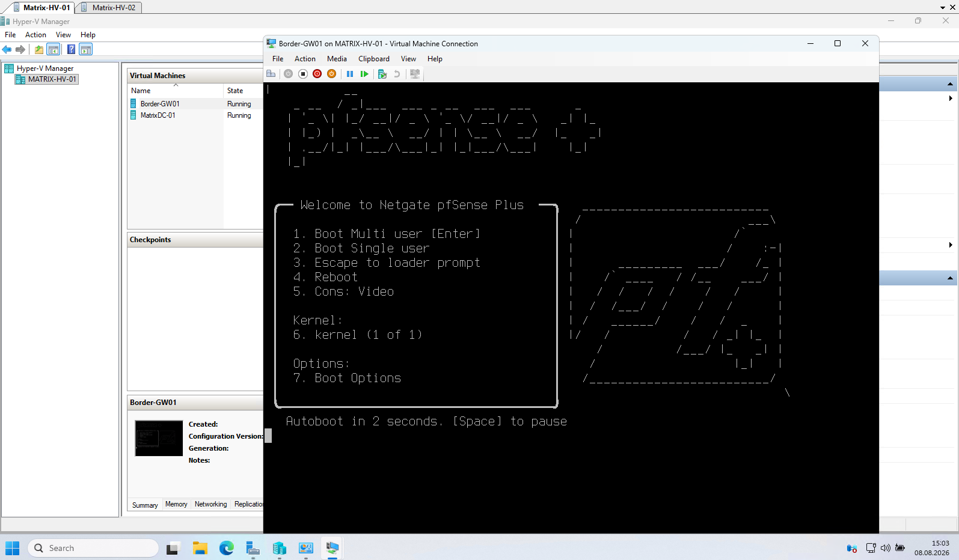The width and height of the screenshot is (959, 560).
Task: Expand the upper Actions submenu right arrow
Action: pyautogui.click(x=951, y=98)
